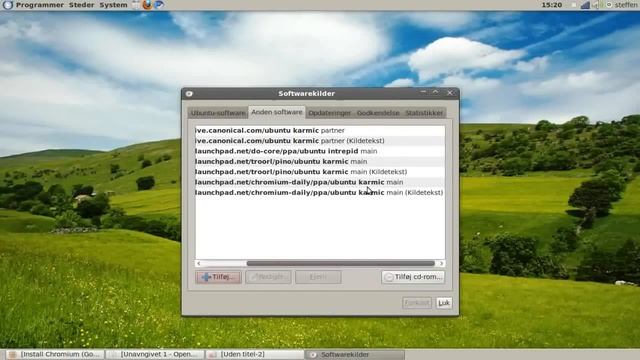This screenshot has width=640, height=360.
Task: Click the help launcher icon in the panel
Action: (x=159, y=5)
